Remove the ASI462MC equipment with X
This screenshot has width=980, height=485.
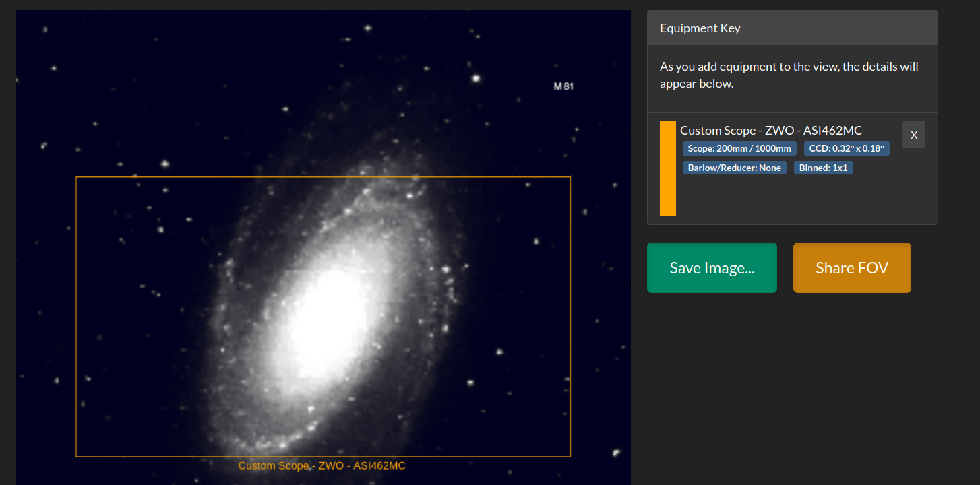pos(914,135)
